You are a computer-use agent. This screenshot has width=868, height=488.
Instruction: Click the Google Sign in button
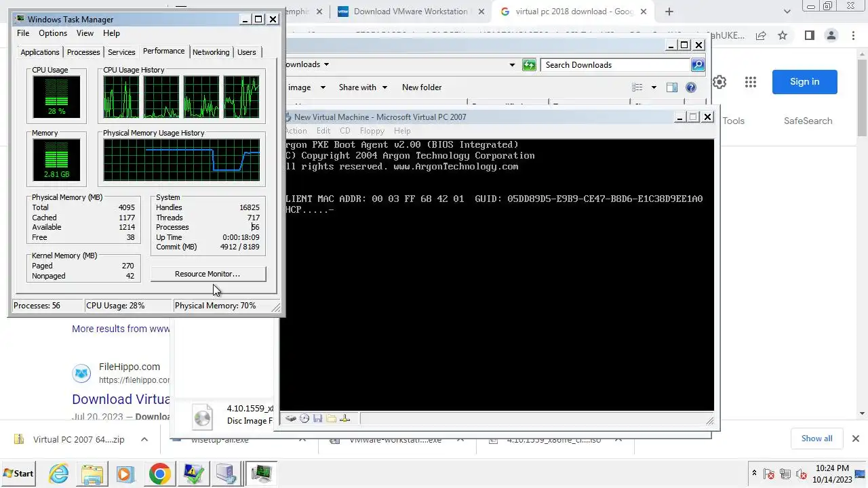(804, 82)
